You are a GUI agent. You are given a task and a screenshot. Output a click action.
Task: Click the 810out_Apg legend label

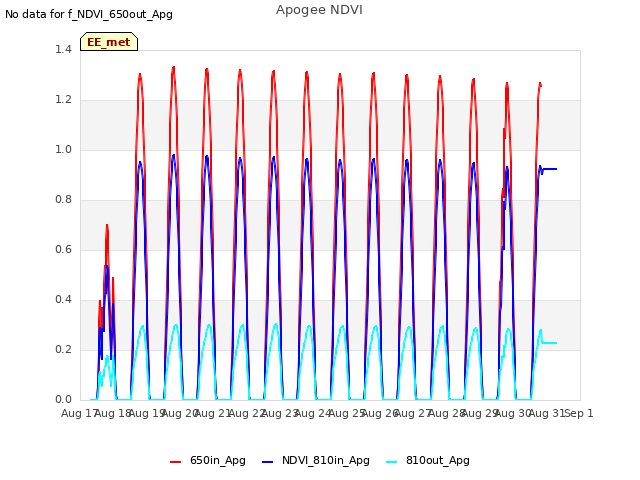(x=438, y=460)
